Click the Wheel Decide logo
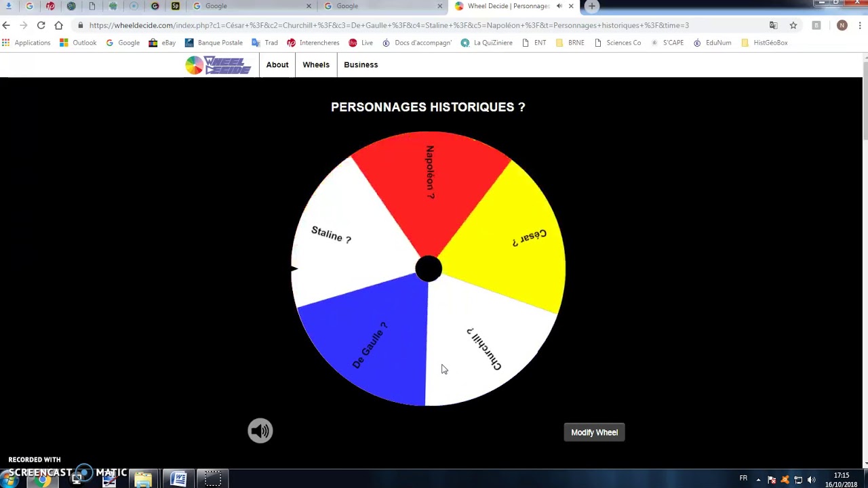The image size is (868, 488). [x=218, y=65]
